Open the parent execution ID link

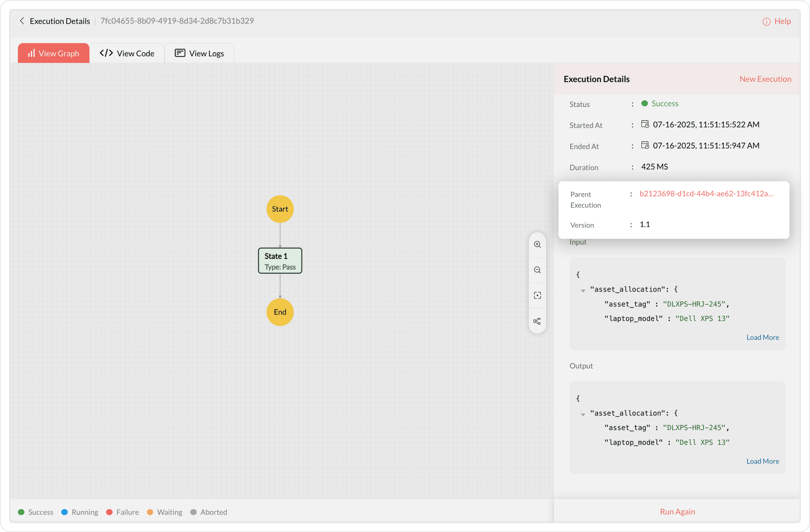coord(706,194)
